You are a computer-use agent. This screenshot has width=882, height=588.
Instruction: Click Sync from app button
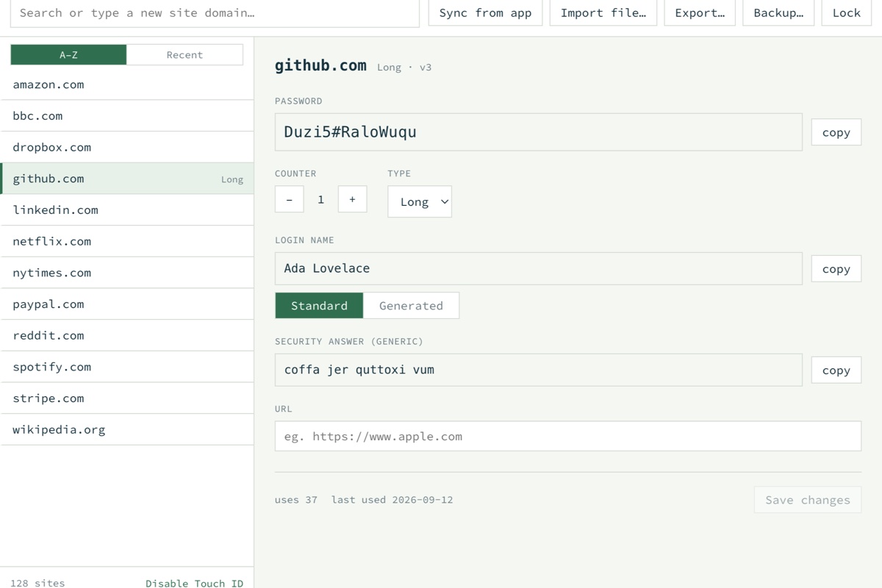485,12
